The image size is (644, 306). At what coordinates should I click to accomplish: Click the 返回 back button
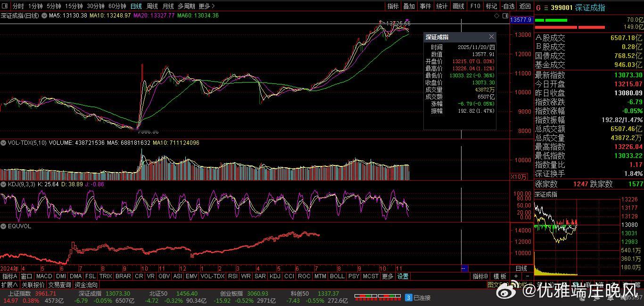(x=525, y=6)
